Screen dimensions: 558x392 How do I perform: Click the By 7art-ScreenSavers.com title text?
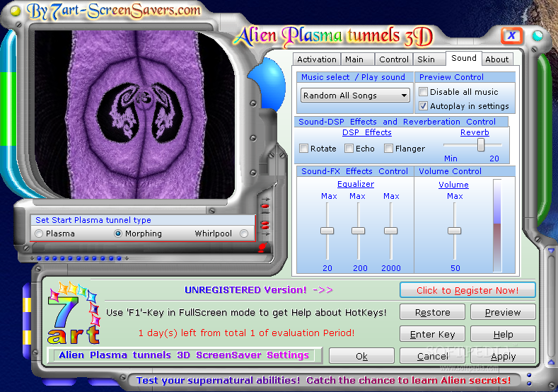click(x=114, y=11)
